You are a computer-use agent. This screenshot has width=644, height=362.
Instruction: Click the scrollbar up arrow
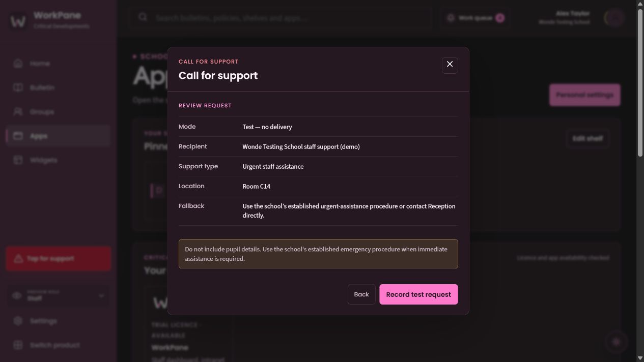tap(640, 4)
